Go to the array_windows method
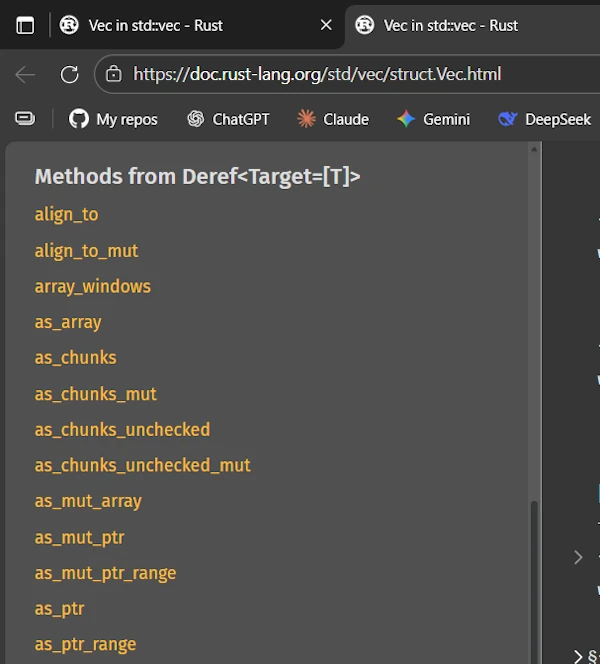The width and height of the screenshot is (600, 664). pyautogui.click(x=92, y=286)
